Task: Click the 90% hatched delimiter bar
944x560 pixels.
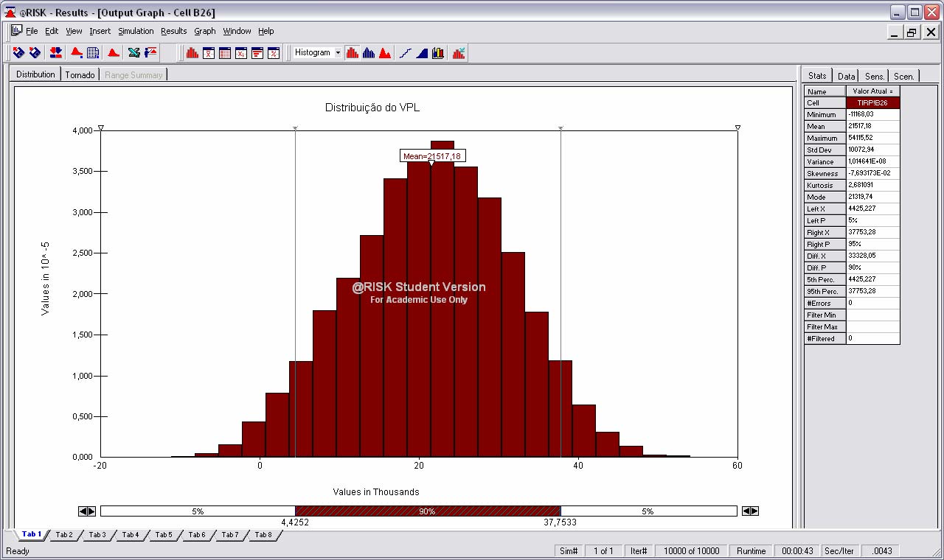Action: pyautogui.click(x=428, y=511)
